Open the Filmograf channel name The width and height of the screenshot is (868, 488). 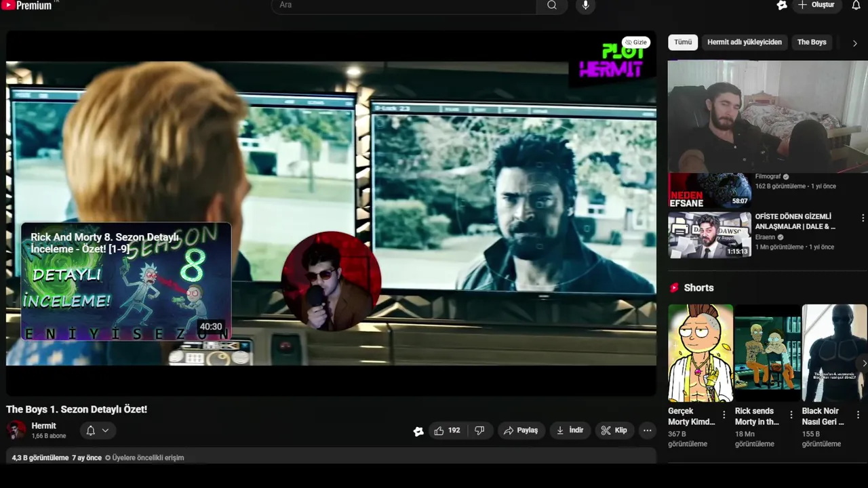(x=768, y=177)
